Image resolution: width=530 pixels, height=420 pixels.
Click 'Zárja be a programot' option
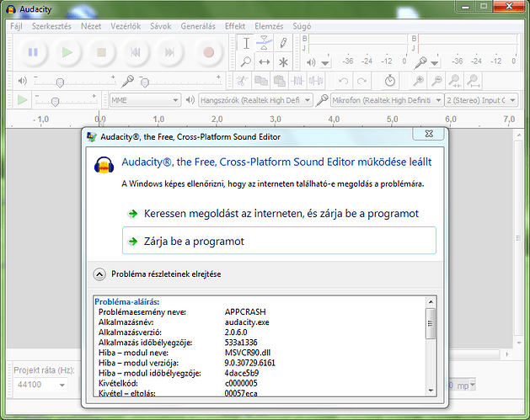point(193,241)
